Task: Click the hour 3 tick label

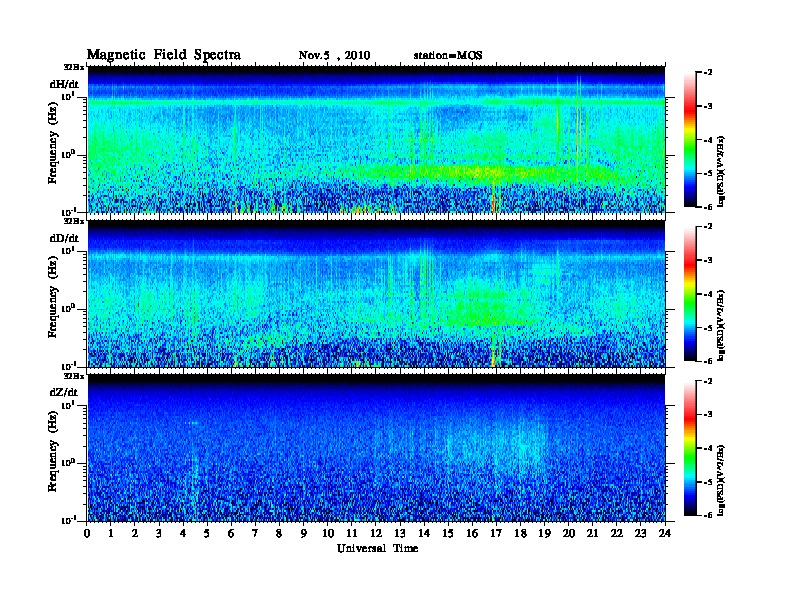Action: pos(159,533)
